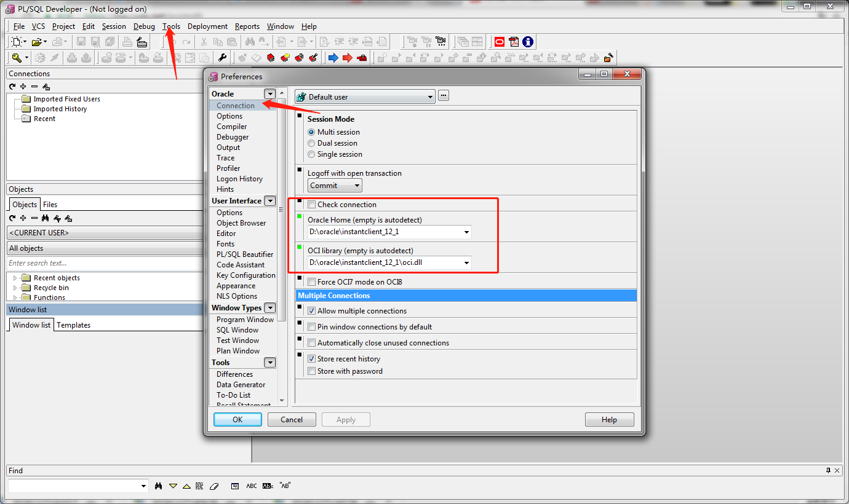
Task: Switch to the Files tab in Objects
Action: [50, 205]
